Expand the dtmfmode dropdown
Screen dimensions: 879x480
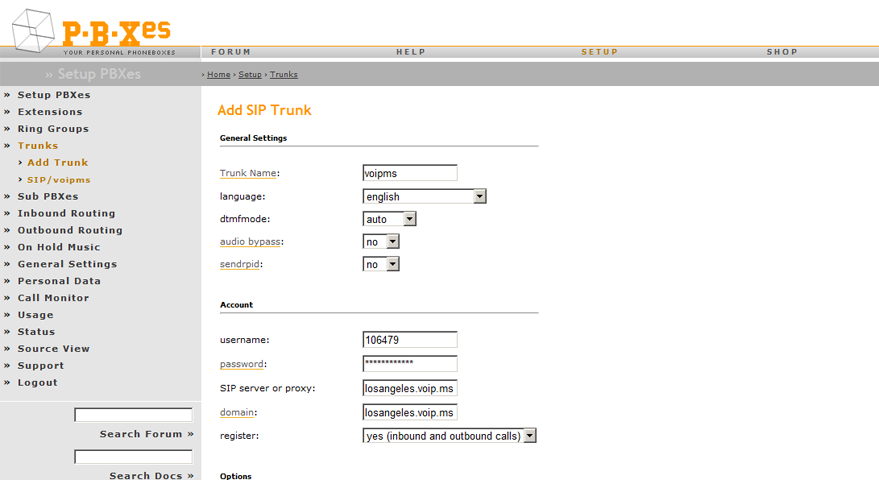click(390, 219)
